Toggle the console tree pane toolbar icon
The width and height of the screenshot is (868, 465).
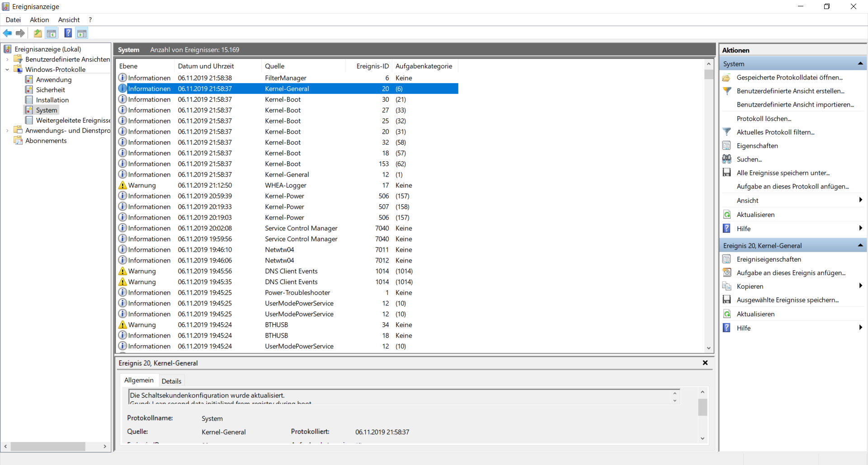tap(52, 33)
